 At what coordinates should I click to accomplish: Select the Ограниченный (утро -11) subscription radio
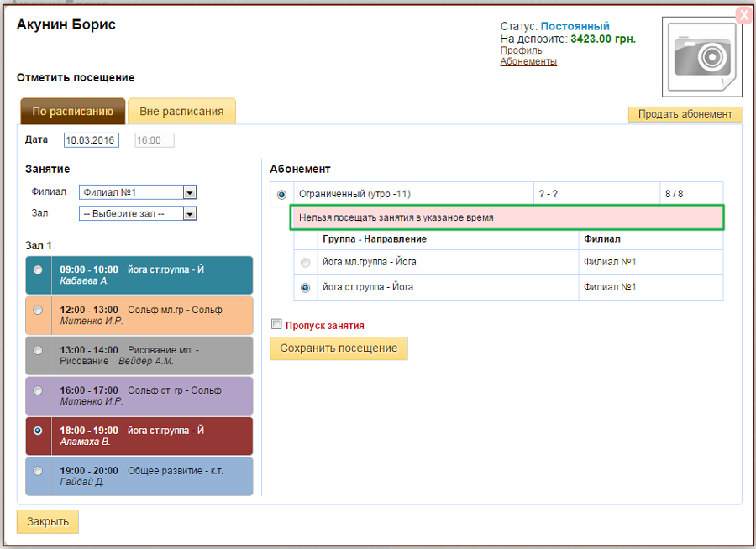(281, 195)
